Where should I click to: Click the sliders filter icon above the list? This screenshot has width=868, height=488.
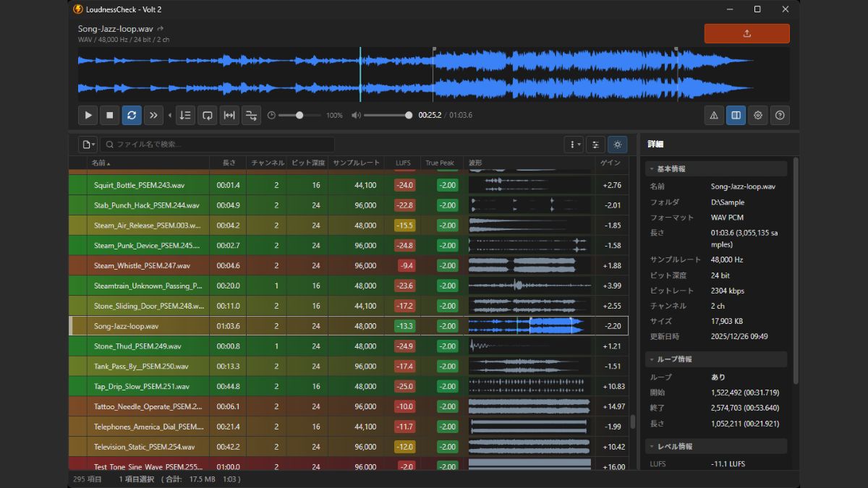coord(595,145)
